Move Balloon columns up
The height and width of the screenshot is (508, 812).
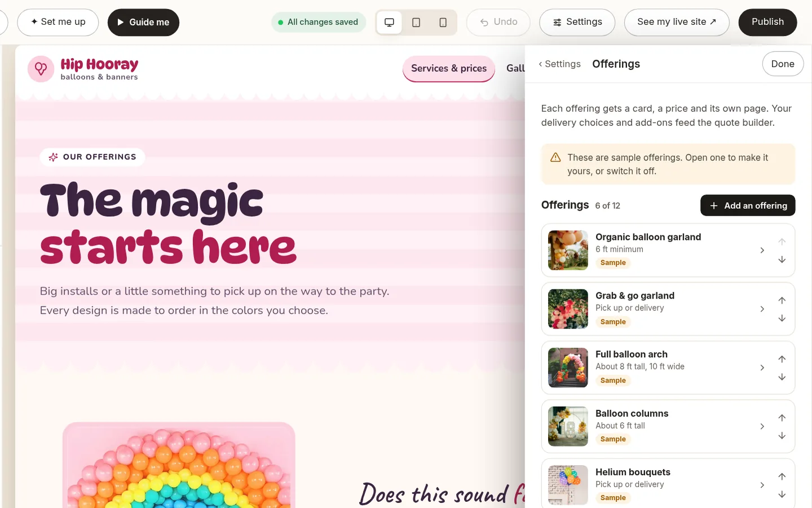782,418
